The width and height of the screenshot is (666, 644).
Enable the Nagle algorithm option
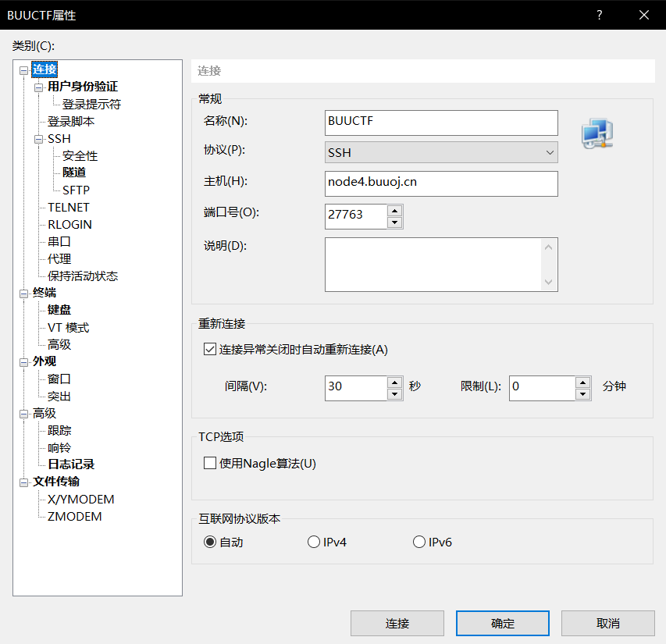[209, 462]
